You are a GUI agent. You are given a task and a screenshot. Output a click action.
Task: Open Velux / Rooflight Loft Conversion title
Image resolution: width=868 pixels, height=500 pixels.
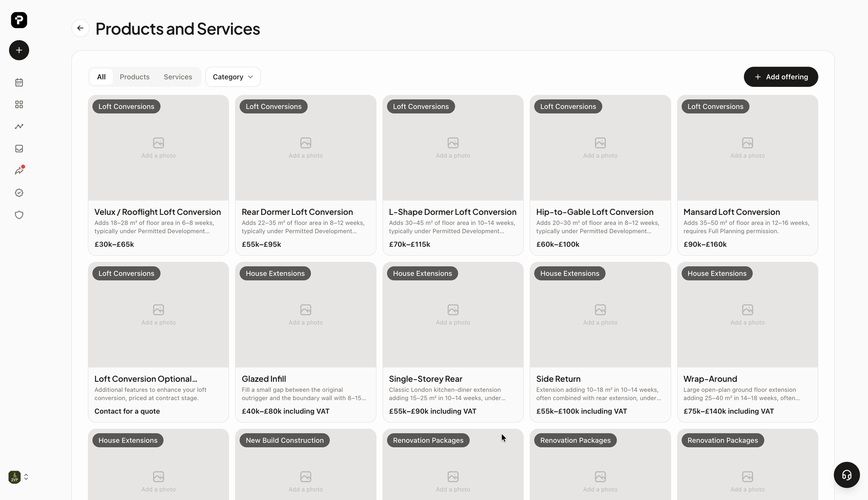coord(158,212)
